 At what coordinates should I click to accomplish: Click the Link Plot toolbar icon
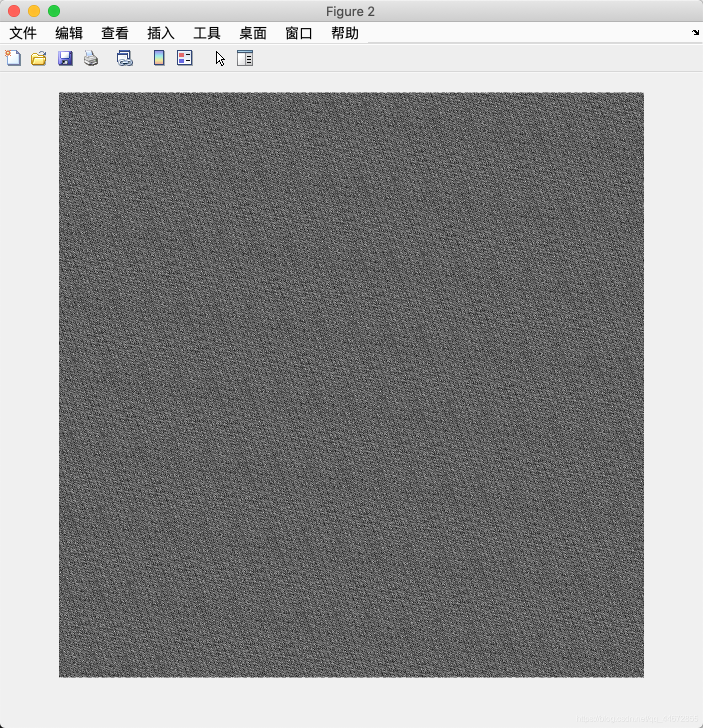coord(124,58)
